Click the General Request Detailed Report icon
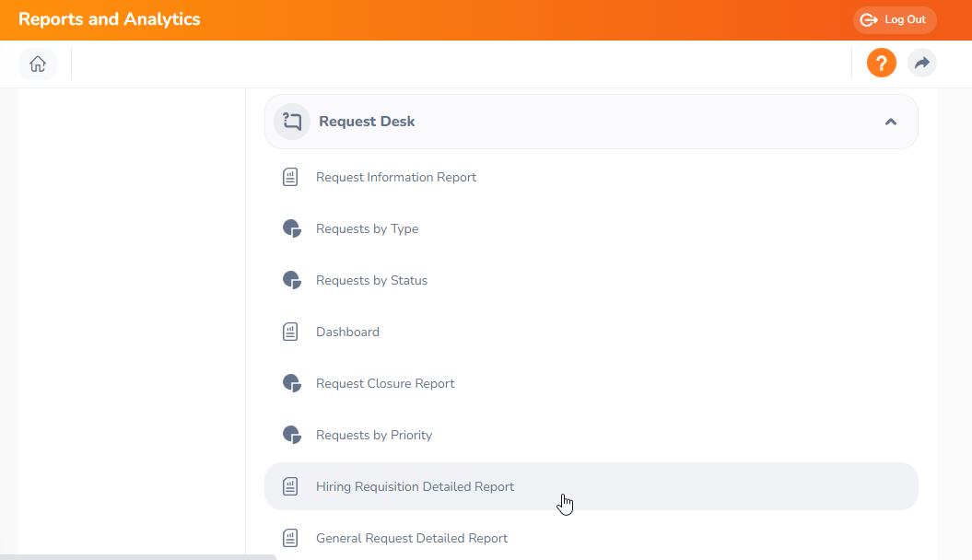 291,539
